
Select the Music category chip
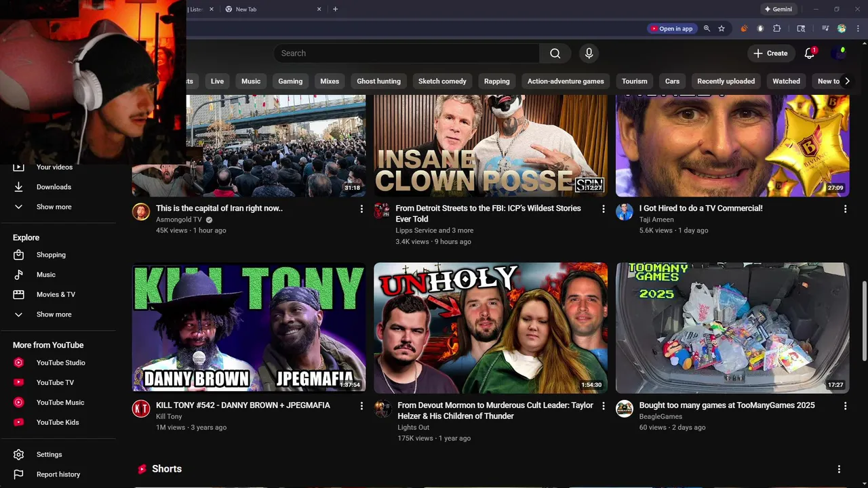tap(251, 81)
